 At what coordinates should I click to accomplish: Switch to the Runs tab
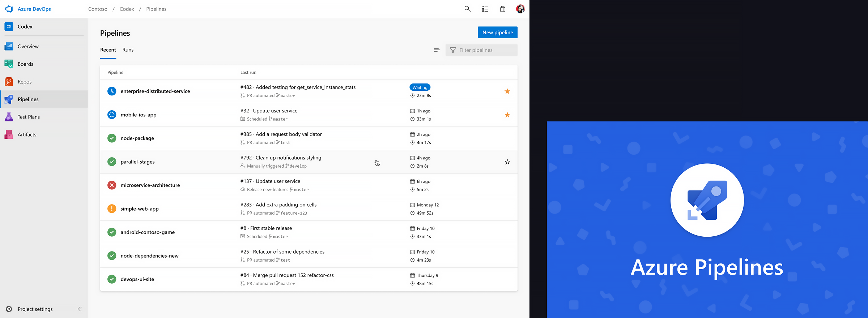128,50
